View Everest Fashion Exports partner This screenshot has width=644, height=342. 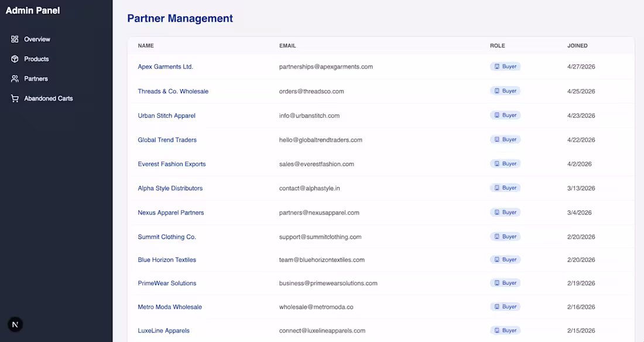172,164
